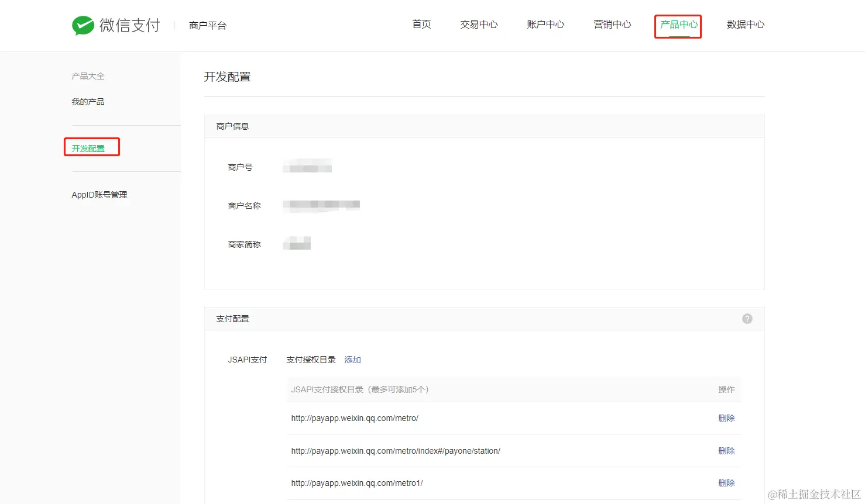
Task: Click the 产品大全 sidebar heading
Action: tap(88, 76)
